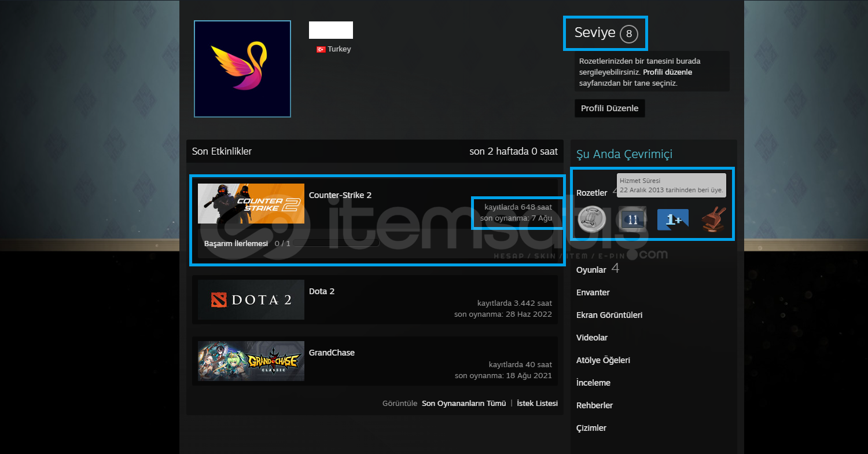
Task: Click the Dota 2 title link
Action: [x=322, y=291]
